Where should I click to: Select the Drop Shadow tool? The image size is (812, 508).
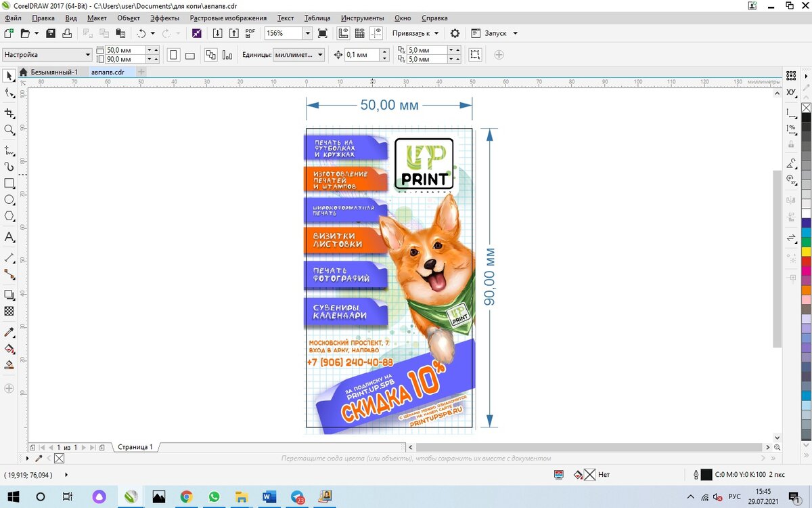point(9,295)
